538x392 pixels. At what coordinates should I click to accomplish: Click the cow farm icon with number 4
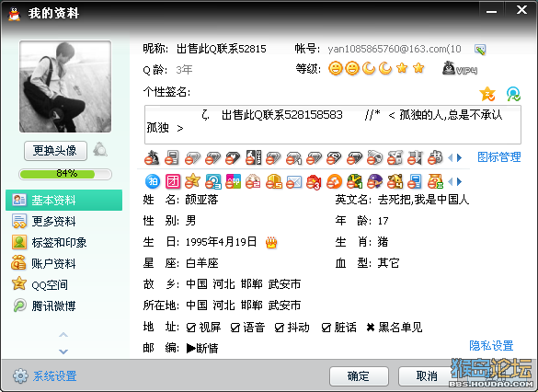[x=395, y=181]
